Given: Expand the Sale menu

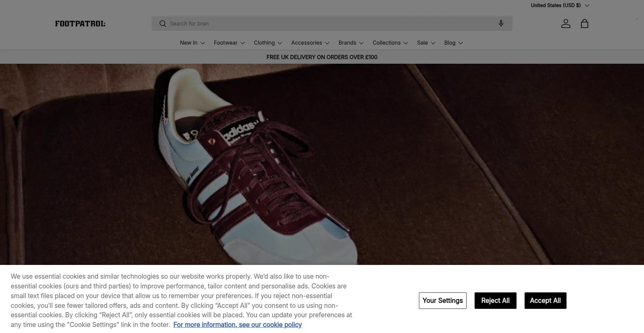Looking at the screenshot, I should pos(426,43).
